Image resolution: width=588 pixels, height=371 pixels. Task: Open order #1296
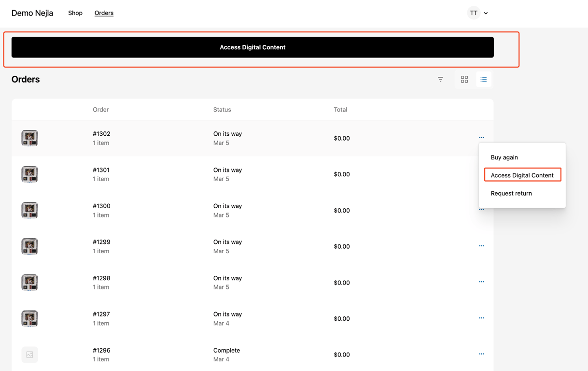tap(101, 350)
